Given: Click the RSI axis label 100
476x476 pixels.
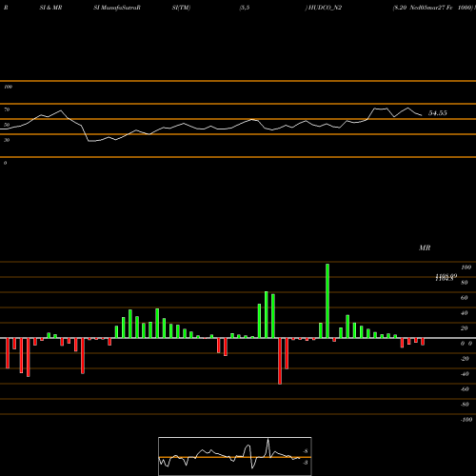Looking at the screenshot, I should [x=8, y=87].
